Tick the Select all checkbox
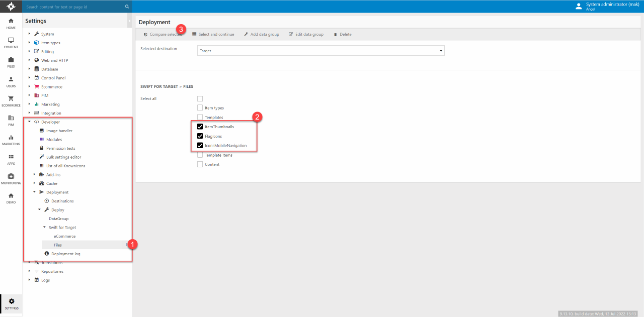 click(200, 98)
